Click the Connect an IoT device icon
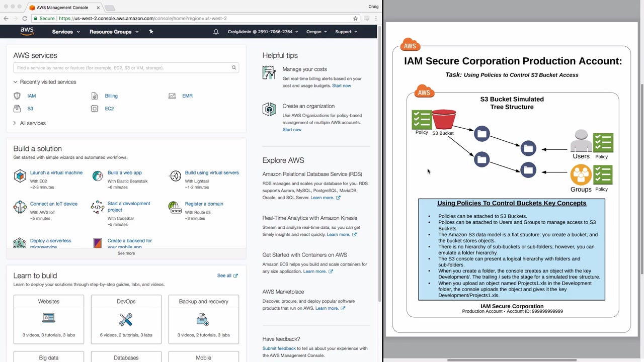644x362 pixels. (20, 207)
